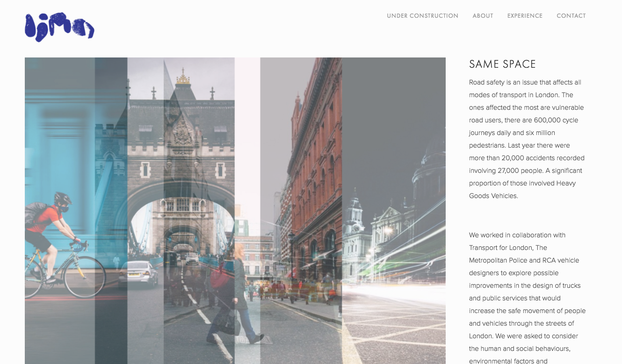Go to the About page
622x364 pixels.
coord(483,16)
